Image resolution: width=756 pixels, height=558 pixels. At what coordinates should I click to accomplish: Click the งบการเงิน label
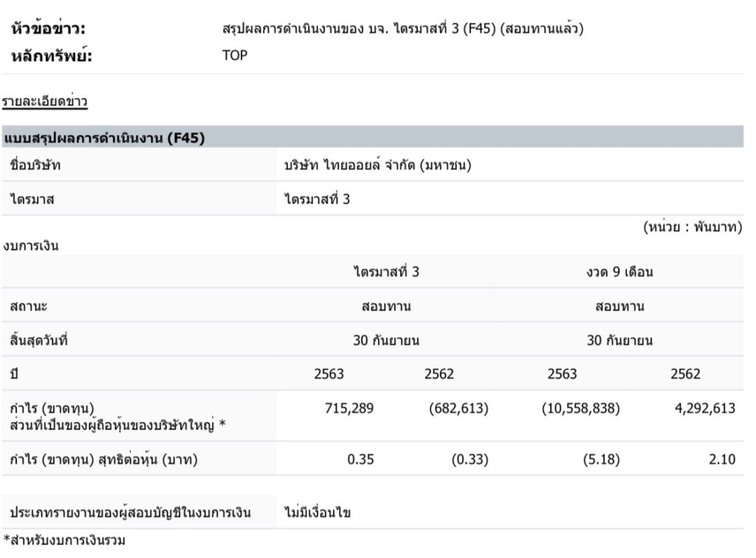[31, 247]
